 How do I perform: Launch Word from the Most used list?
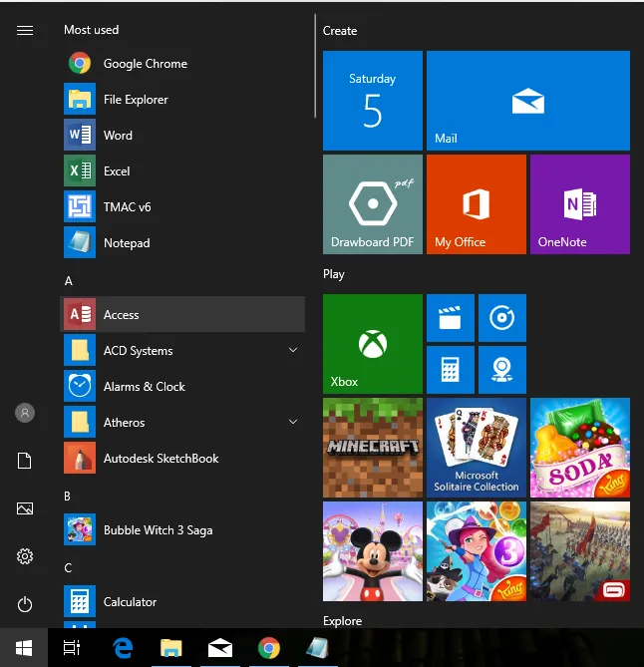(x=182, y=136)
